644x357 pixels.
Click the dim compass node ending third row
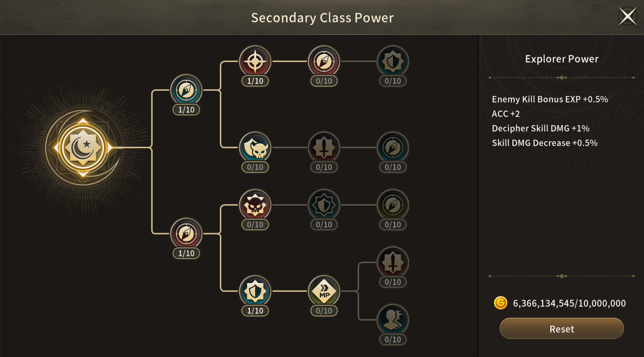pos(392,205)
